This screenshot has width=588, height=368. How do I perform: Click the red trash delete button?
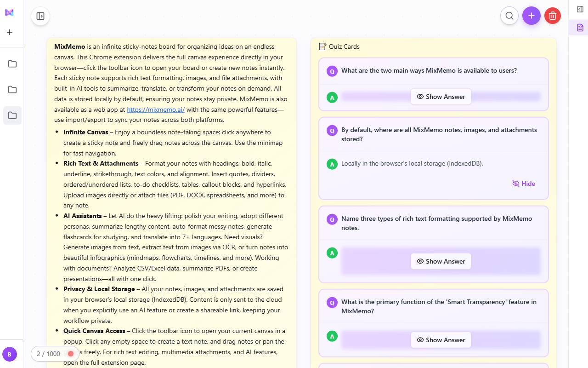tap(553, 16)
